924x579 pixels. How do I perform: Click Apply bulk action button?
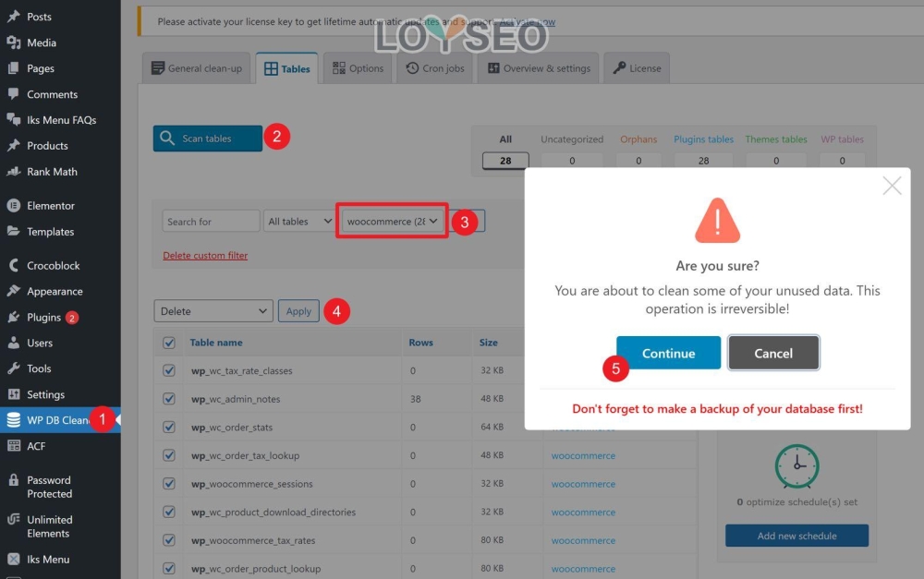pos(298,311)
